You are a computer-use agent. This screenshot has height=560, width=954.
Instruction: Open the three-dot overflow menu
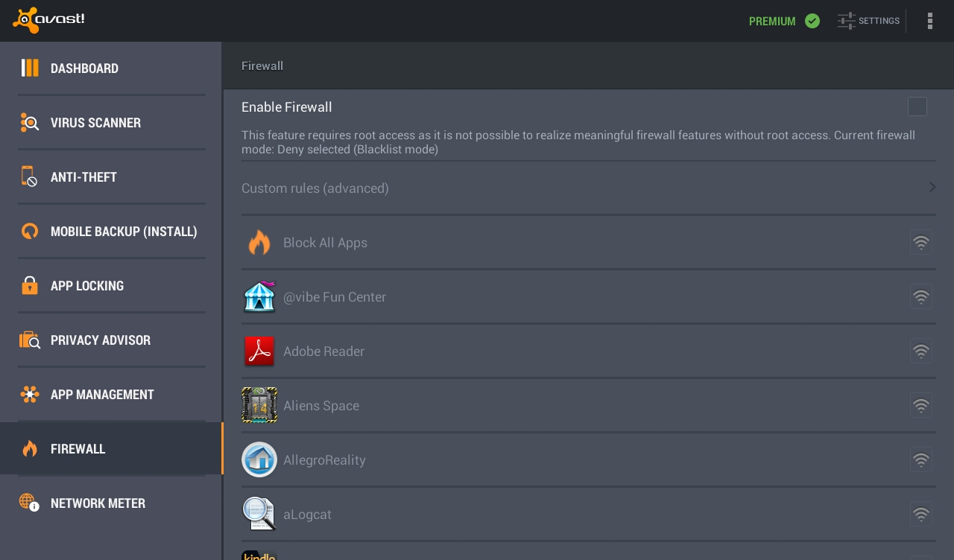coord(929,21)
